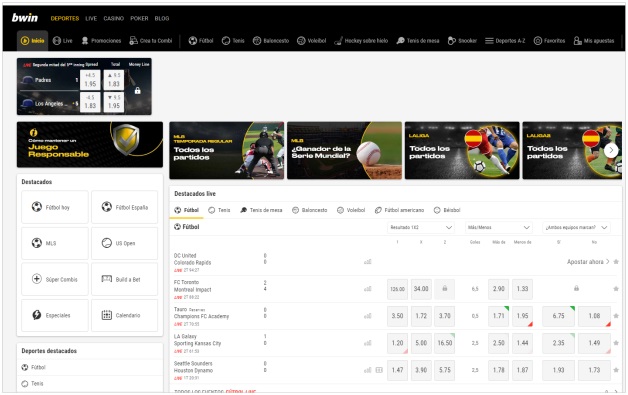The height and width of the screenshot is (395, 628).
Task: Open Hockey sobre hielo
Action: (361, 40)
